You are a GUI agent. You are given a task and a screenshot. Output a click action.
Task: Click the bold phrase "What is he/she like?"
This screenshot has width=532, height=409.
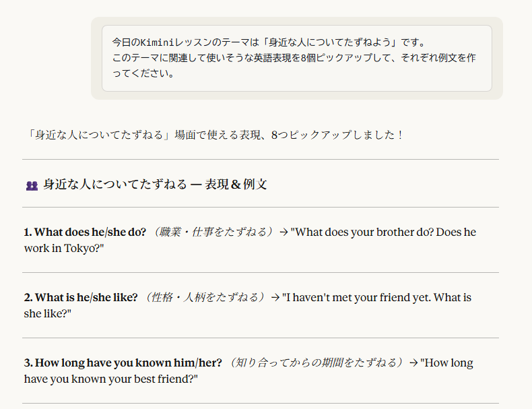tap(81, 297)
